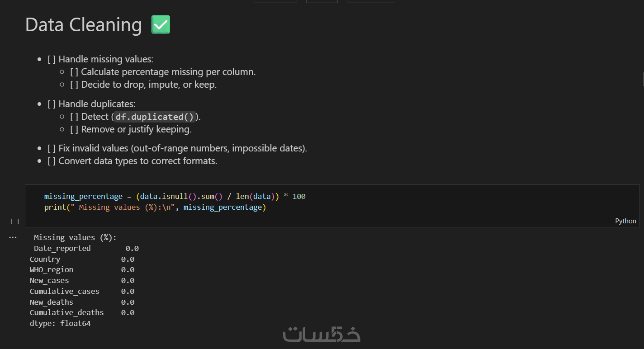This screenshot has width=644, height=349.
Task: Open the Python language mode selector
Action: [625, 221]
